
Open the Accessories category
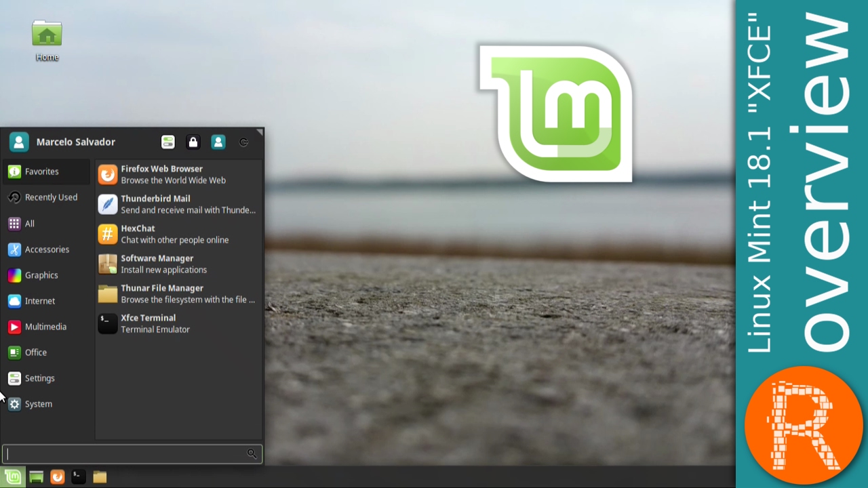[47, 249]
